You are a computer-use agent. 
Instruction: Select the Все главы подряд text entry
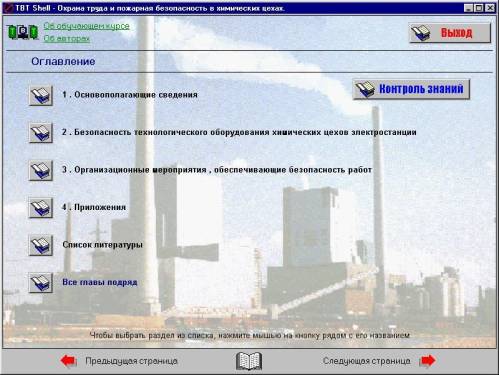(100, 282)
